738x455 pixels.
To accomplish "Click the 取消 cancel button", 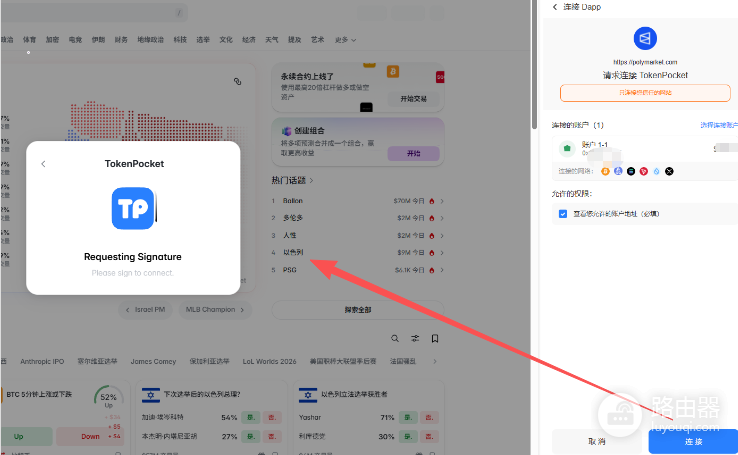I will (597, 441).
